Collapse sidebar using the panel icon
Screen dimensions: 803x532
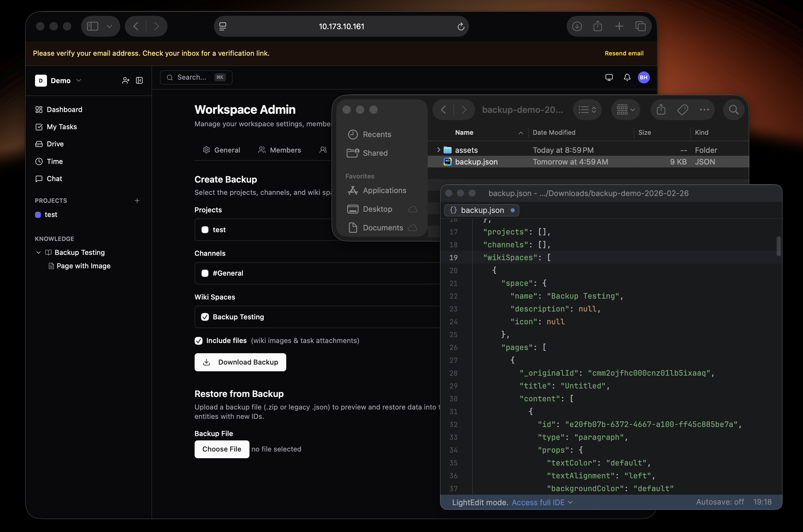click(x=139, y=80)
